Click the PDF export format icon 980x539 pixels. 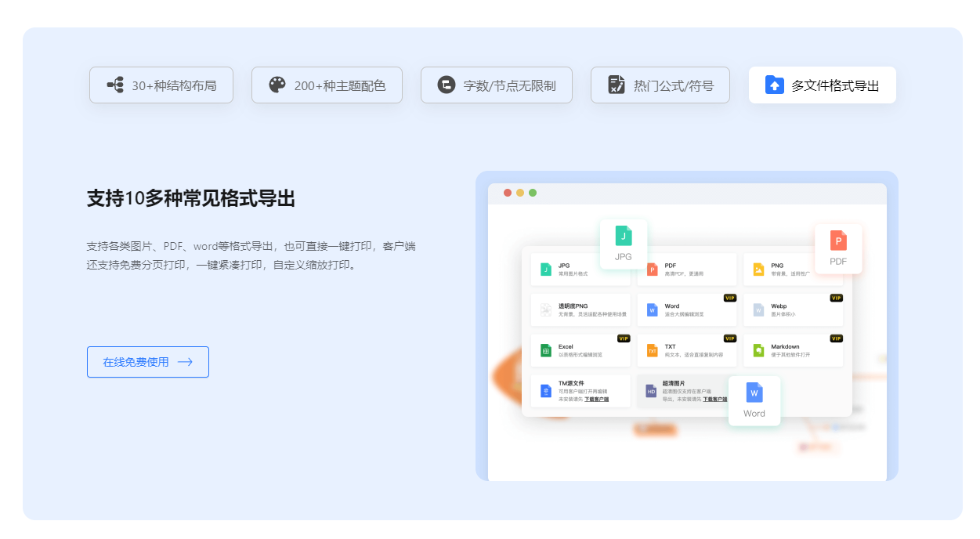pyautogui.click(x=652, y=269)
